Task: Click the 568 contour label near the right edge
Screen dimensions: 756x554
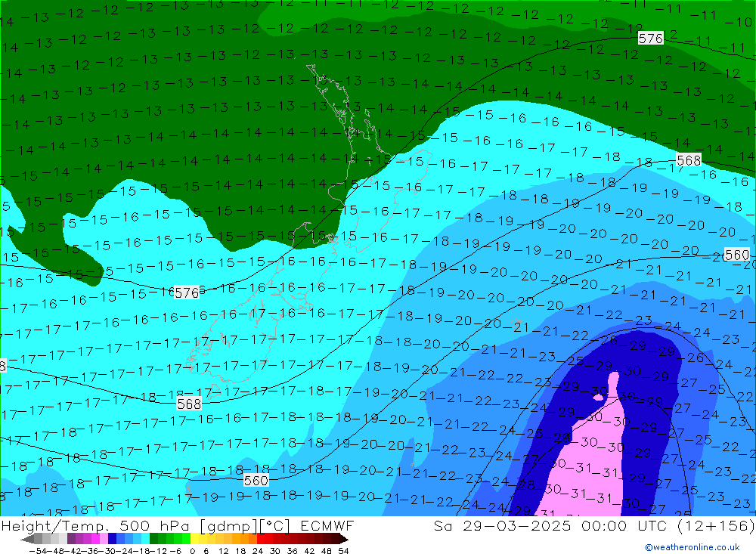Action: (689, 160)
